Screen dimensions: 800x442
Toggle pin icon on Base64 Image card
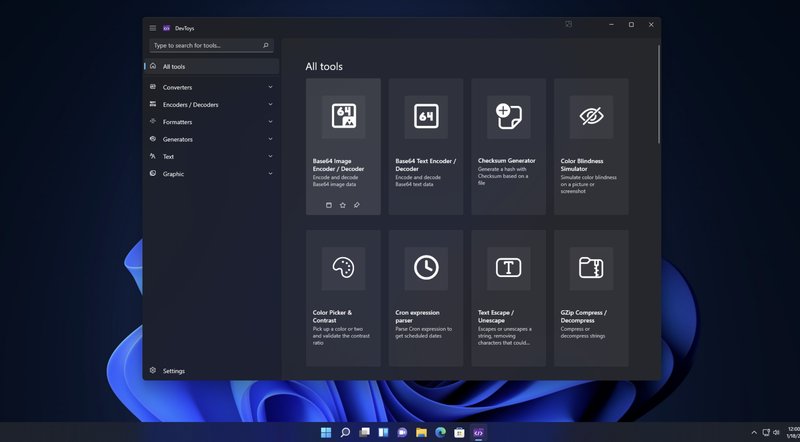coord(357,205)
